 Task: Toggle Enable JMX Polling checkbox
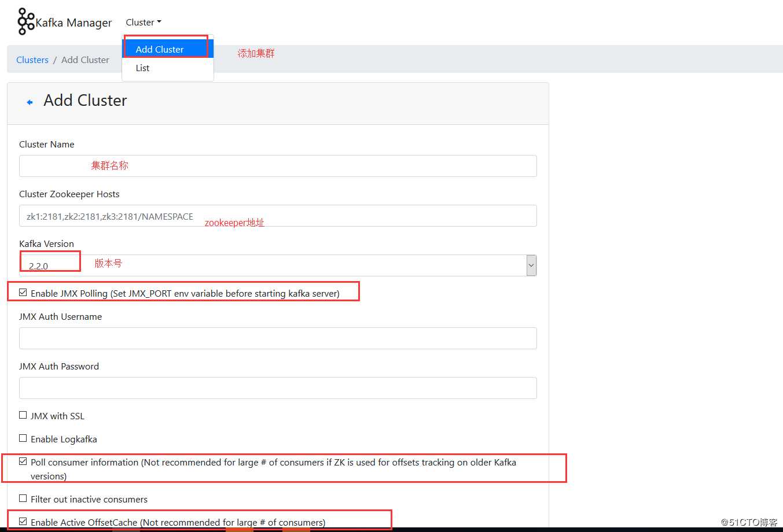[23, 293]
